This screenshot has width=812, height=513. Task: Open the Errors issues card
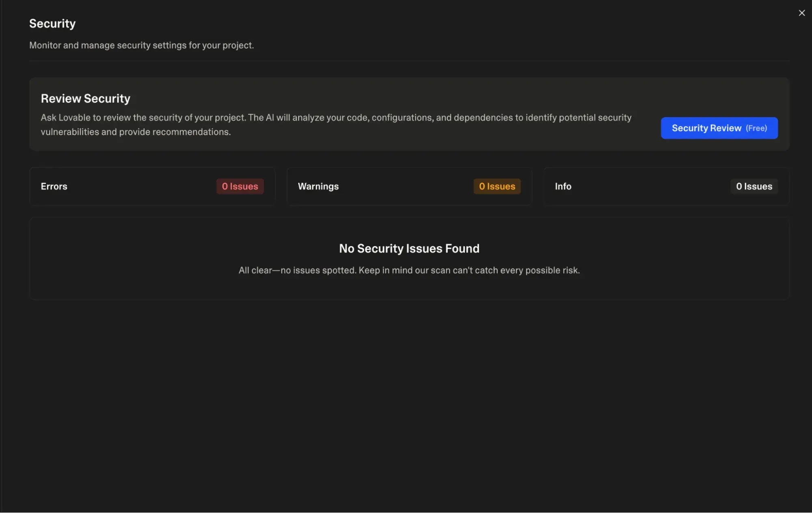point(152,186)
